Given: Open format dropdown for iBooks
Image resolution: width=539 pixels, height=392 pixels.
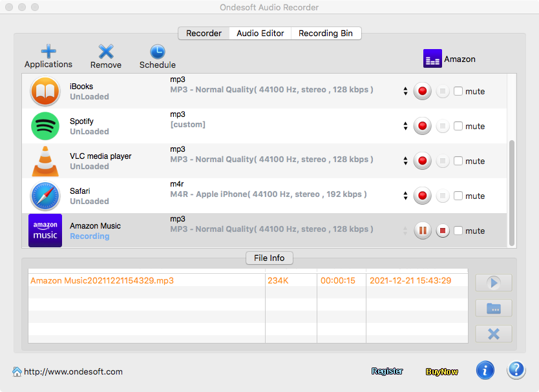Looking at the screenshot, I should 405,92.
